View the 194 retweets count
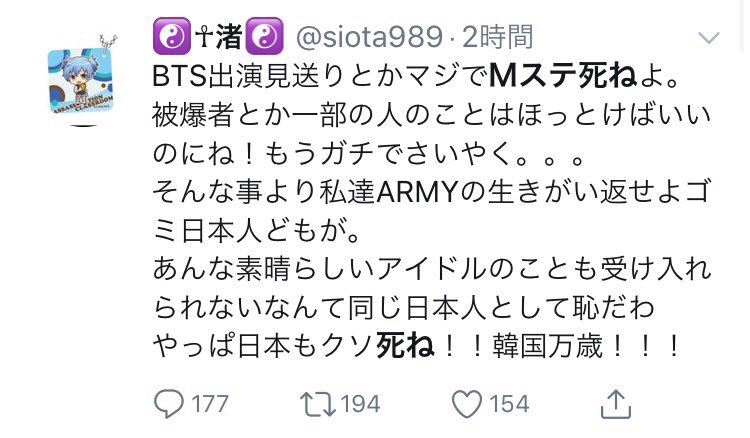 361,404
